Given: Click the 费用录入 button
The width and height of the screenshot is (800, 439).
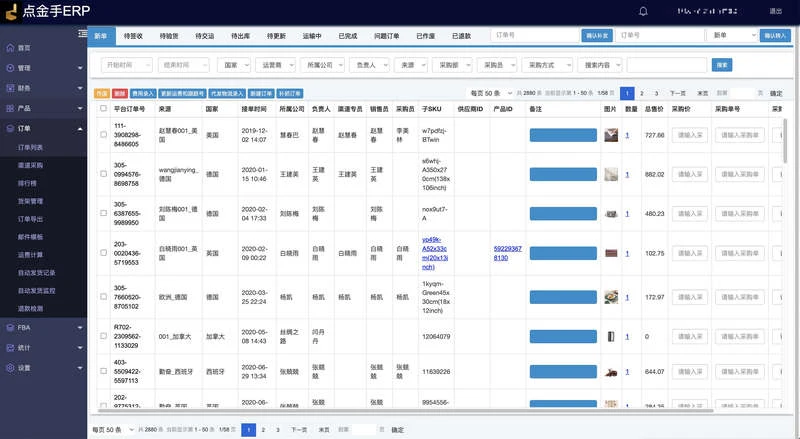Looking at the screenshot, I should coord(143,93).
